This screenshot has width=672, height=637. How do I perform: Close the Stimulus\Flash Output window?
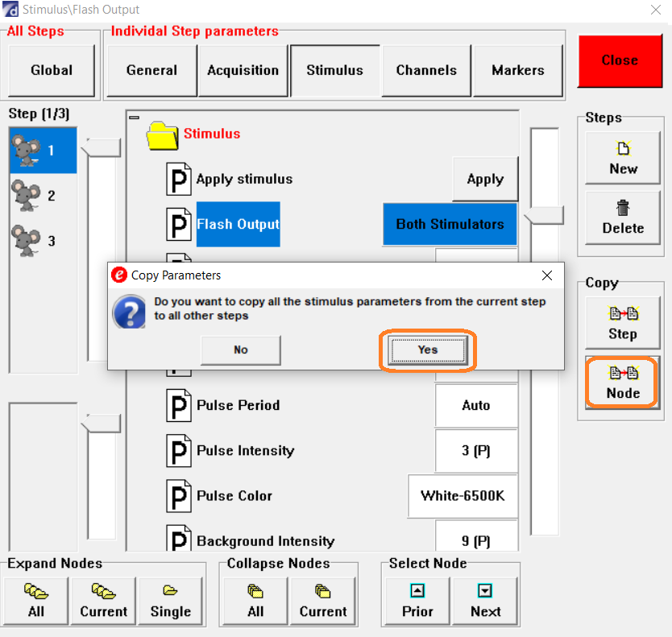point(655,10)
